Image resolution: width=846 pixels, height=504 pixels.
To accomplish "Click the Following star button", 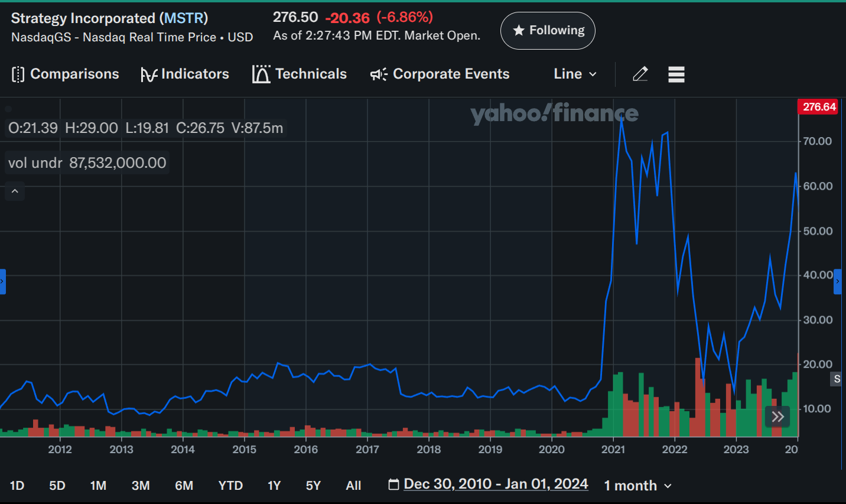I will (548, 31).
